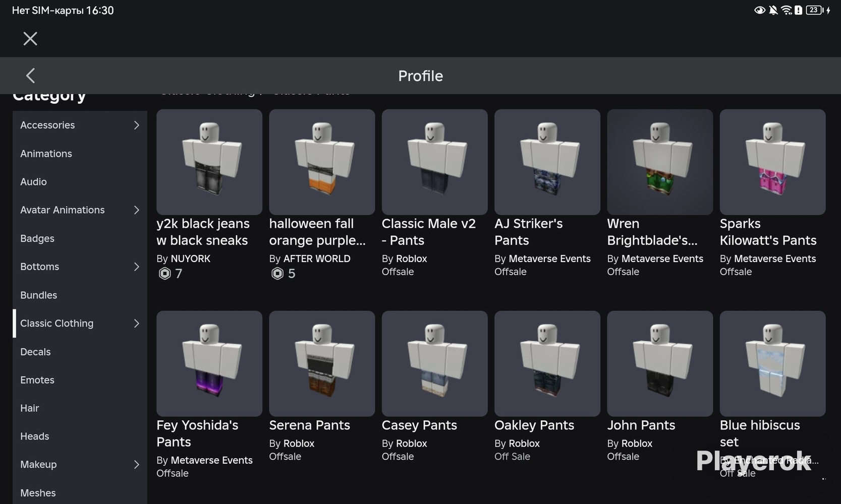Click the price 5 on halloween fall pants
This screenshot has height=504, width=841.
tap(291, 273)
